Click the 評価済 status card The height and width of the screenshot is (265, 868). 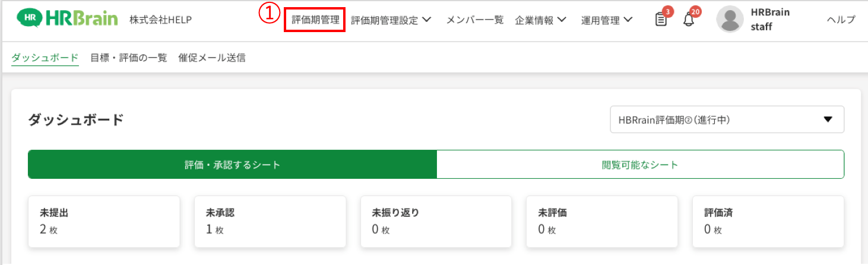pyautogui.click(x=768, y=222)
